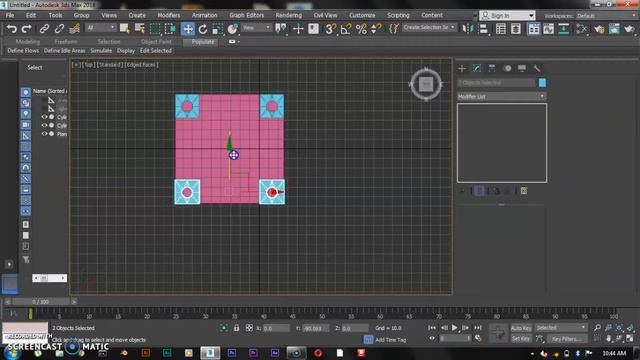This screenshot has width=640, height=360.
Task: Click the Redo arrow icon
Action: (27, 29)
